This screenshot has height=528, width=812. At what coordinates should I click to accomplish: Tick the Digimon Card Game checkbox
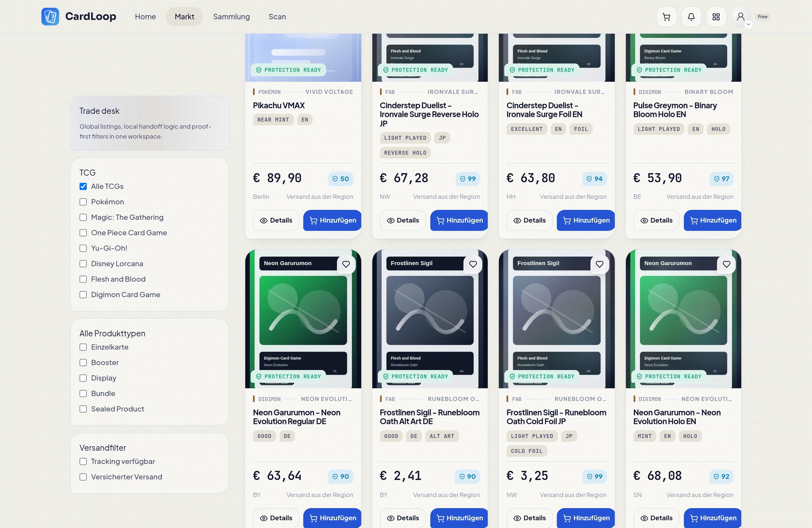pos(83,295)
